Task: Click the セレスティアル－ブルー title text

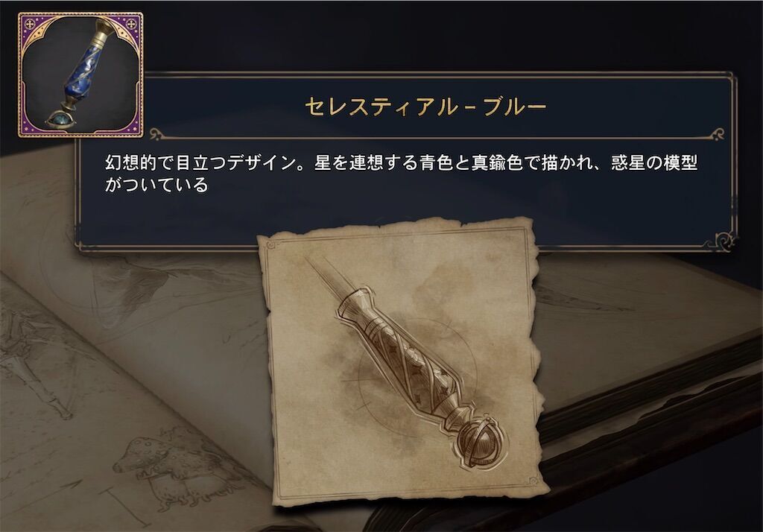Action: coord(425,107)
